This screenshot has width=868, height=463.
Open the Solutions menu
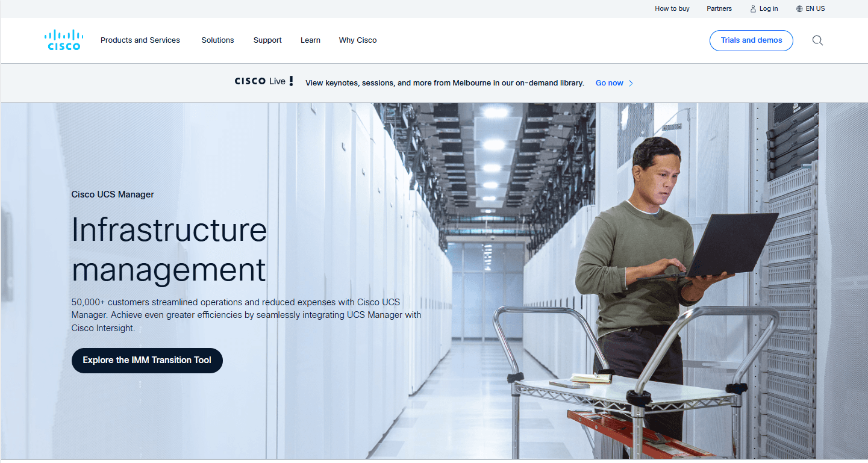click(217, 40)
